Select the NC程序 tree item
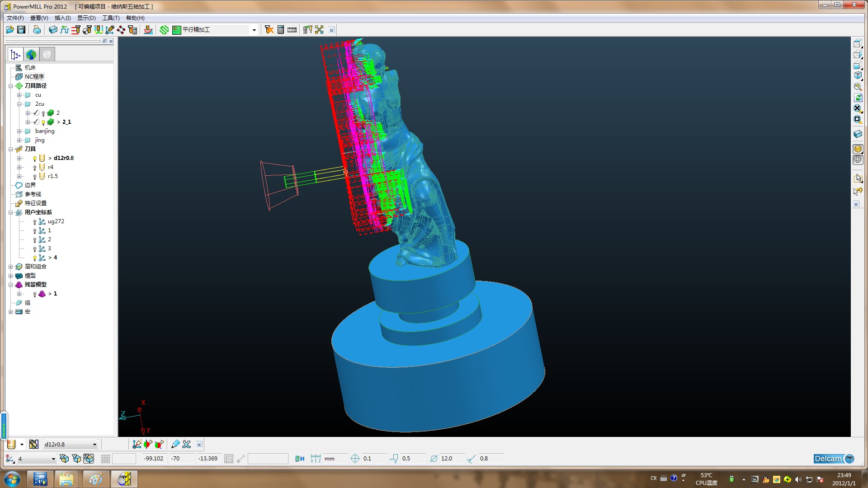Image resolution: width=868 pixels, height=488 pixels. point(34,77)
